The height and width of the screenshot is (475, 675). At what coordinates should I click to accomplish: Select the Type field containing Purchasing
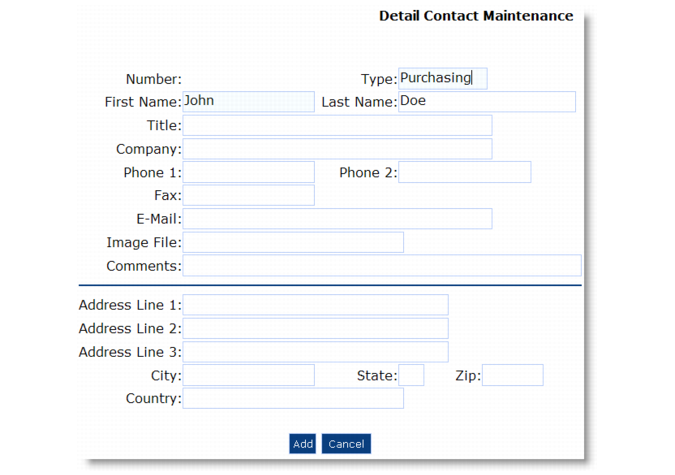pos(443,78)
